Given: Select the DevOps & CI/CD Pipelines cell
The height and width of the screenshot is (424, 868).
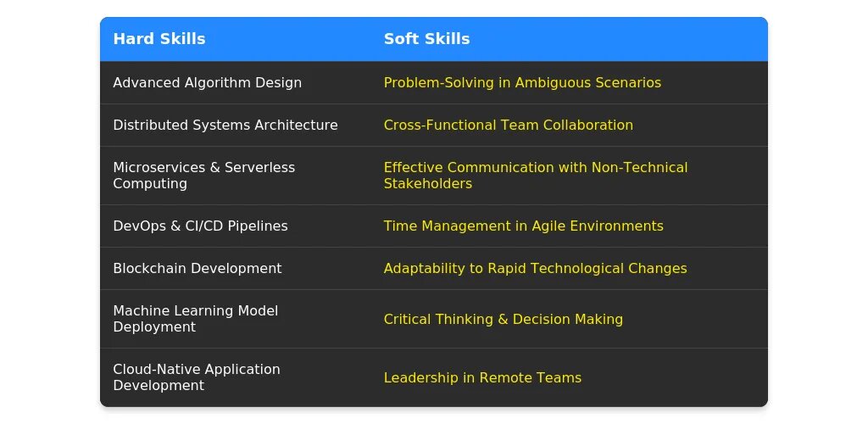Looking at the screenshot, I should click(x=200, y=226).
